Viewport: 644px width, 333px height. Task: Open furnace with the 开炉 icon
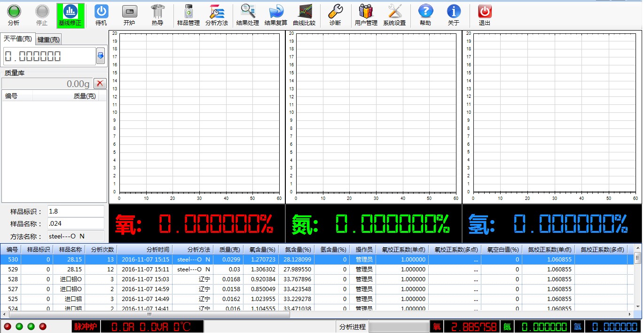(x=129, y=15)
